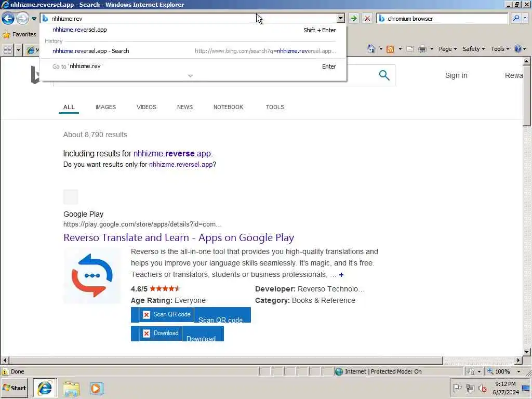532x399 pixels.
Task: Click the status bar security lock icon
Action: pos(471,371)
